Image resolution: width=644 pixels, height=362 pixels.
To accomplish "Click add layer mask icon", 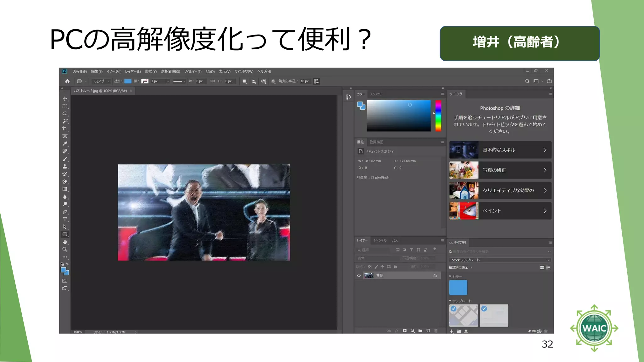I will point(405,331).
